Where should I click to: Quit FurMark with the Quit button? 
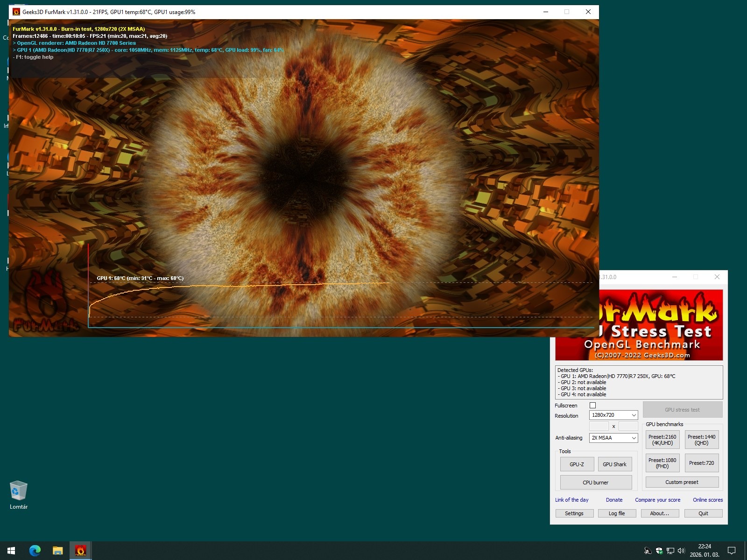pyautogui.click(x=704, y=513)
